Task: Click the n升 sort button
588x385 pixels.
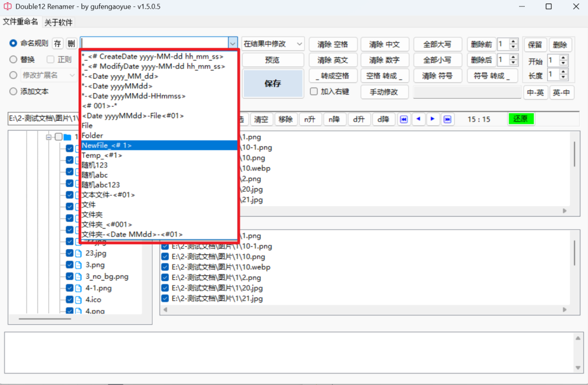Action: (x=310, y=119)
